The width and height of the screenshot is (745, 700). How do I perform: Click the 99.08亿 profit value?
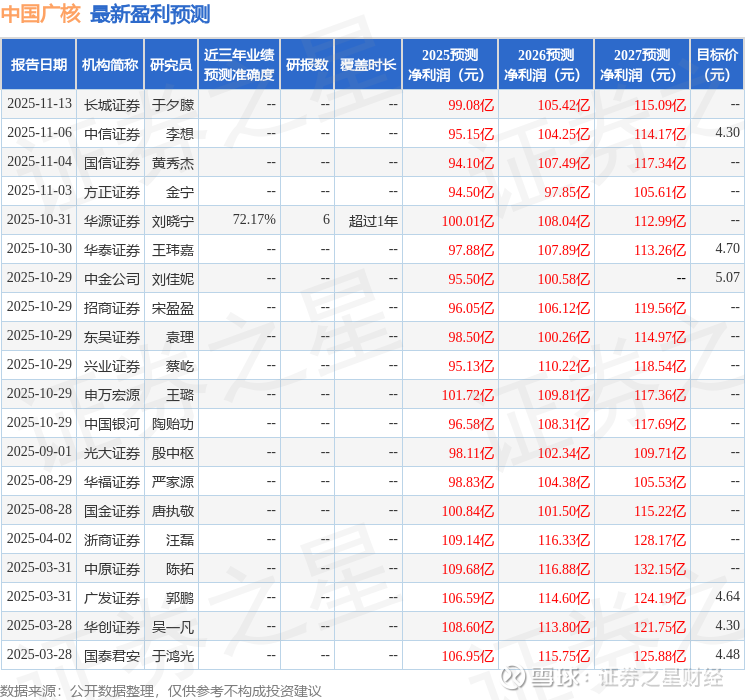pyautogui.click(x=471, y=105)
